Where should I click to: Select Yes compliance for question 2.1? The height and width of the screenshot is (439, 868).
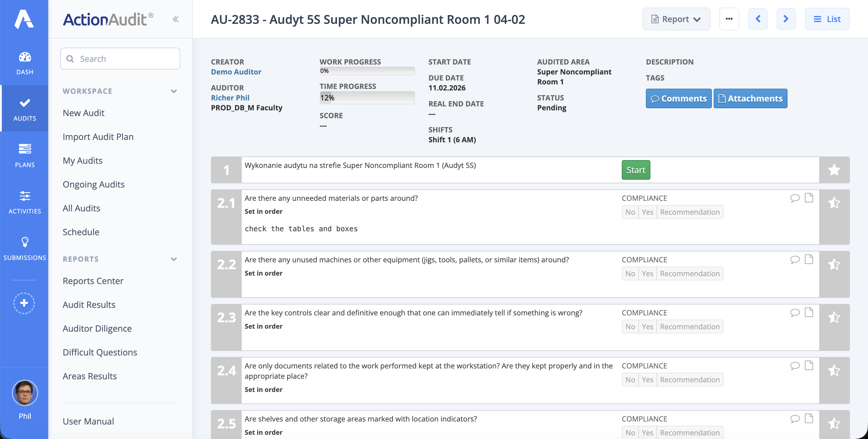click(x=647, y=212)
